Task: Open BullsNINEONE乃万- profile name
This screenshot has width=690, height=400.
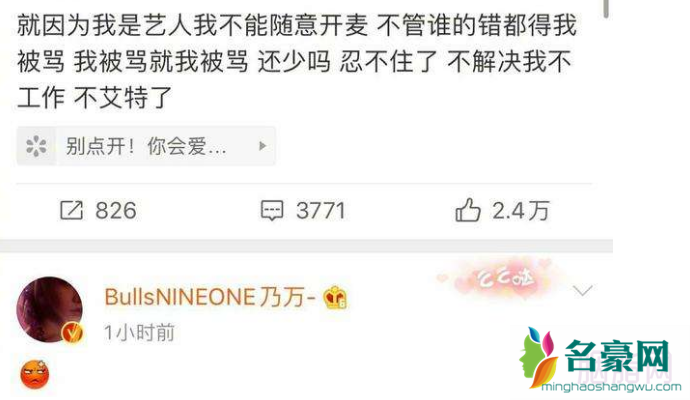Action: [x=210, y=297]
